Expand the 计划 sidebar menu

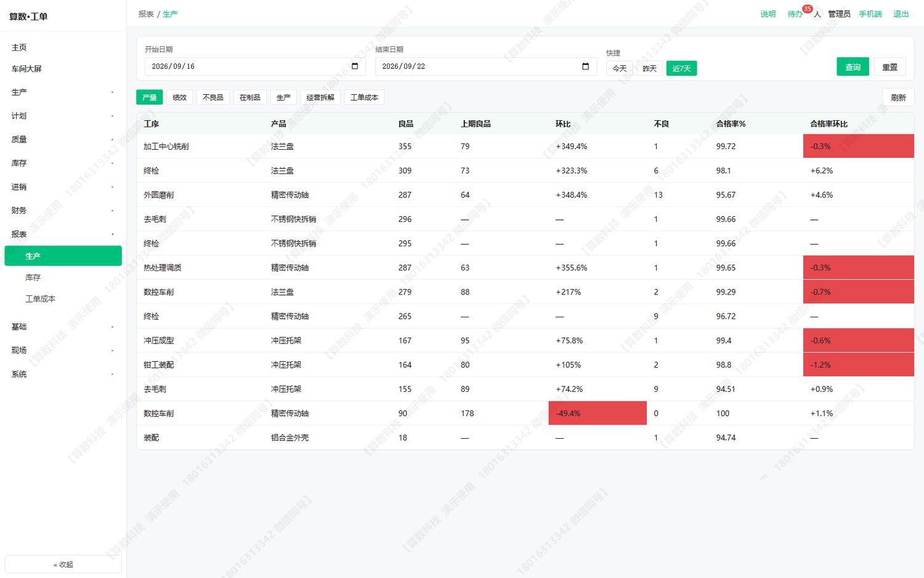coord(63,116)
